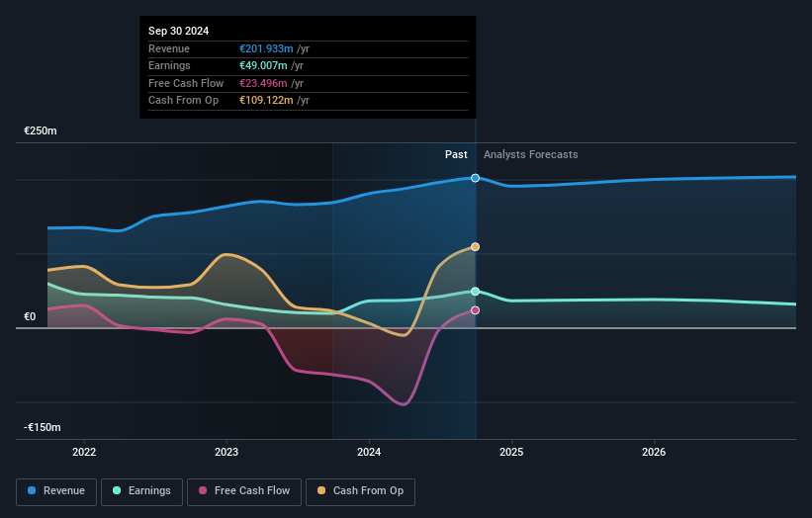This screenshot has height=518, width=812.
Task: Toggle the Cash From Op legend series
Action: coord(360,491)
